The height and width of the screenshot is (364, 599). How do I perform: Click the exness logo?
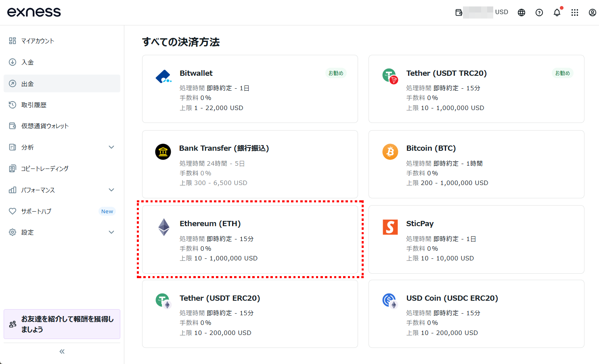coord(34,12)
